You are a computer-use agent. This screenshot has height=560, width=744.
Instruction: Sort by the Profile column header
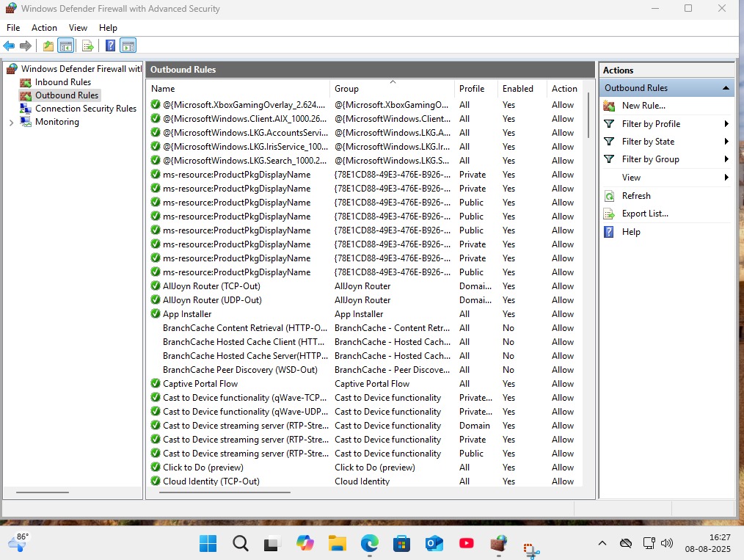[x=475, y=89]
